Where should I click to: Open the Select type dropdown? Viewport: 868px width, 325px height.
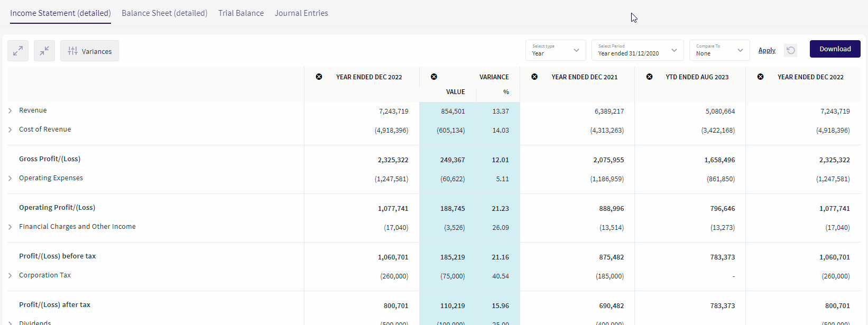[556, 50]
